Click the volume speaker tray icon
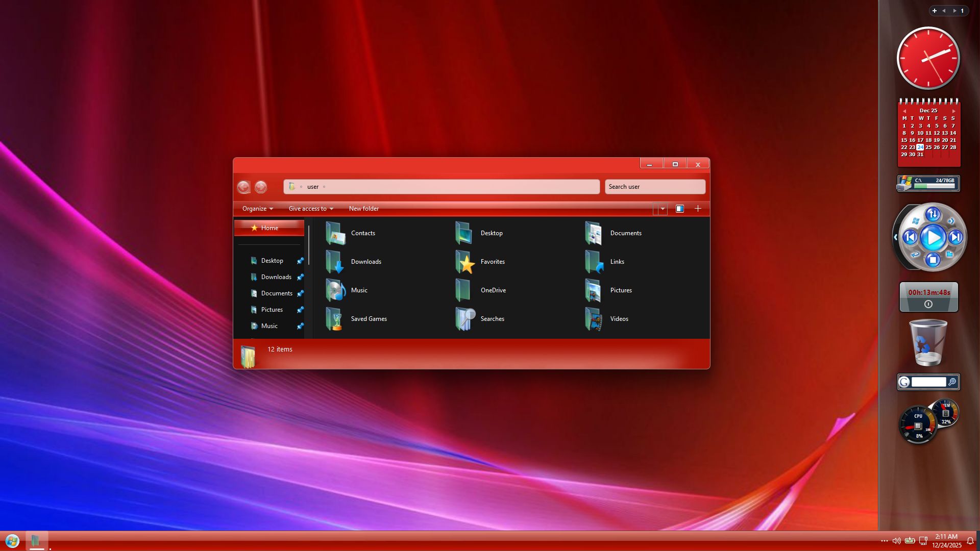The width and height of the screenshot is (980, 551). point(896,541)
